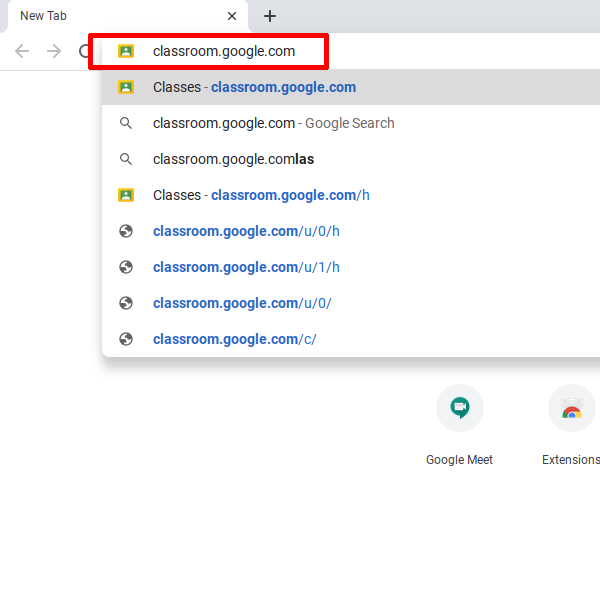Click globe icon beside classroom.google.com/c/
This screenshot has height=600, width=600.
pyautogui.click(x=126, y=339)
